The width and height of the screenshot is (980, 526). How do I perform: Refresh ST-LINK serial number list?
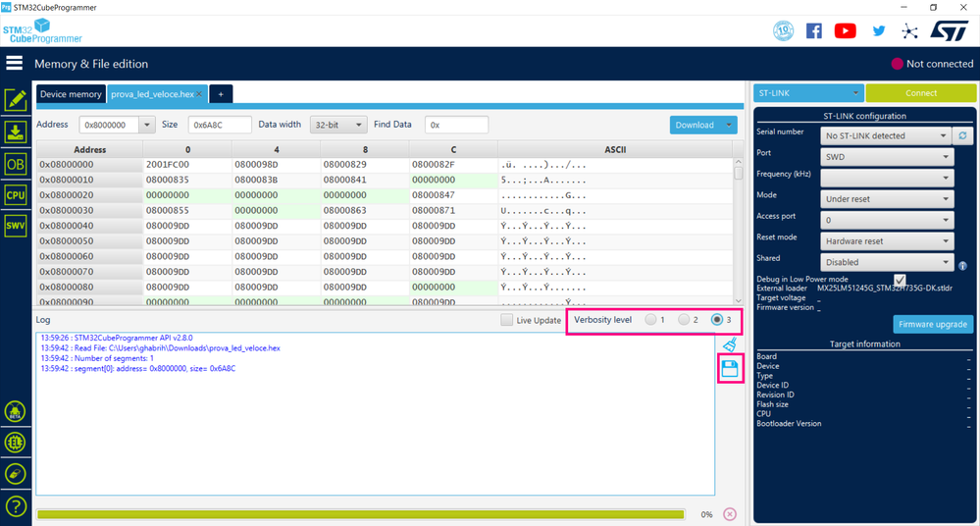pyautogui.click(x=962, y=135)
